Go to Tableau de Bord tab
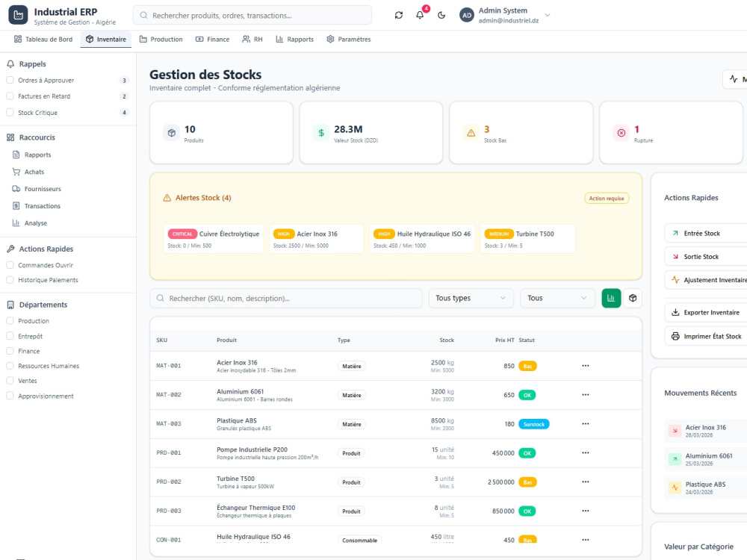Screen dimensions: 747x560 [43, 39]
